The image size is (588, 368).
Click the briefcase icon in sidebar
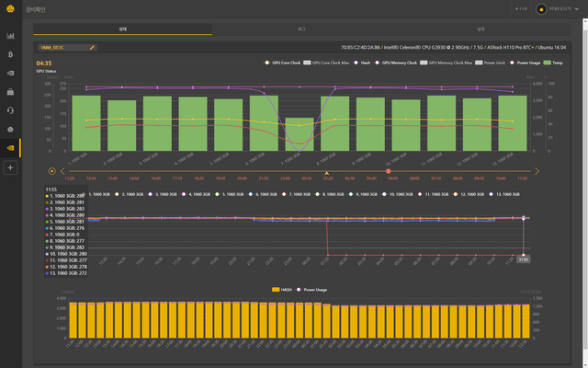click(x=10, y=92)
